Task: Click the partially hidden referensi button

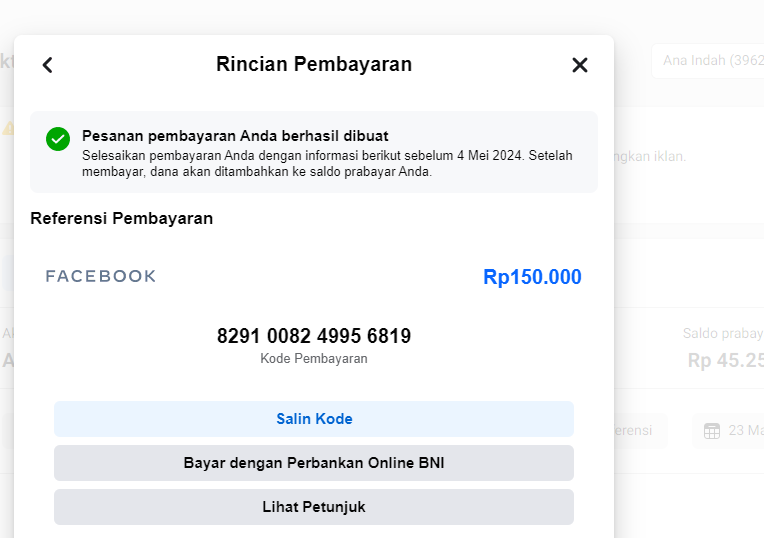Action: [x=636, y=430]
